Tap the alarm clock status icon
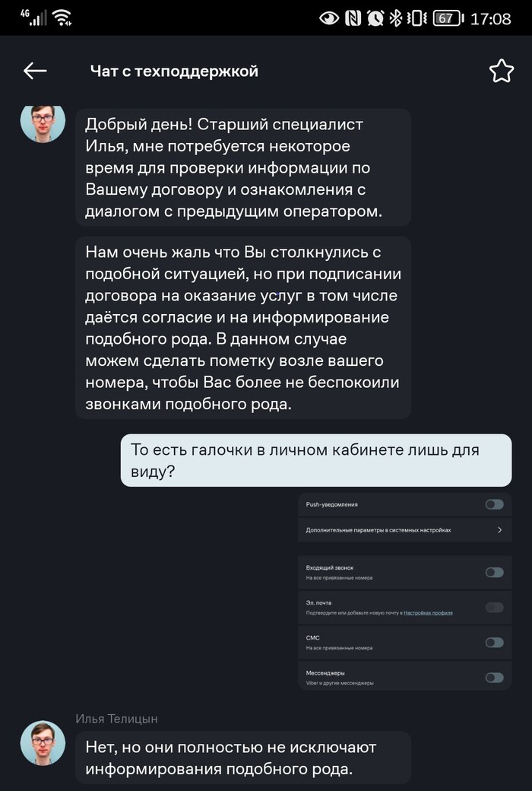532x791 pixels. click(x=375, y=18)
